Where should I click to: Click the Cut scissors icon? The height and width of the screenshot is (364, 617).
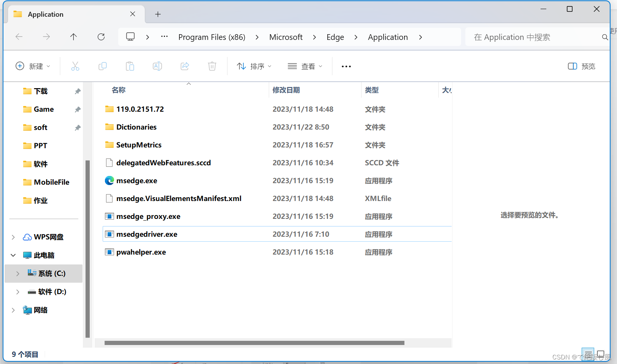pyautogui.click(x=75, y=66)
